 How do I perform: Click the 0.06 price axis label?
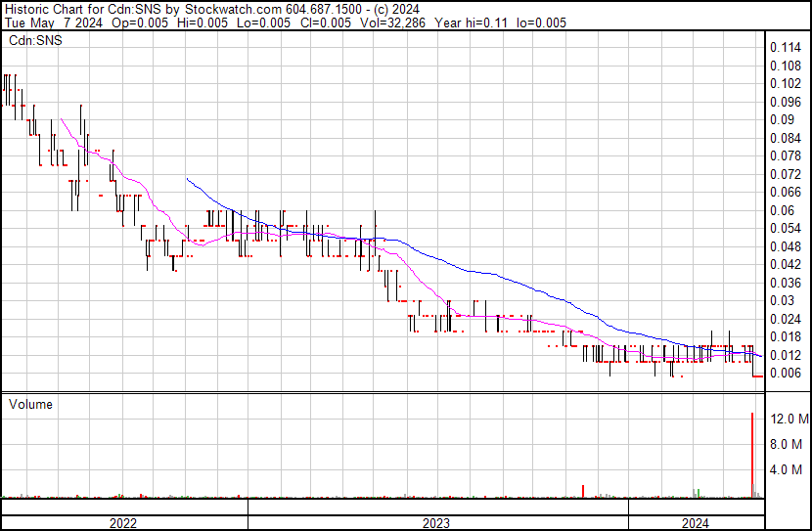[781, 210]
